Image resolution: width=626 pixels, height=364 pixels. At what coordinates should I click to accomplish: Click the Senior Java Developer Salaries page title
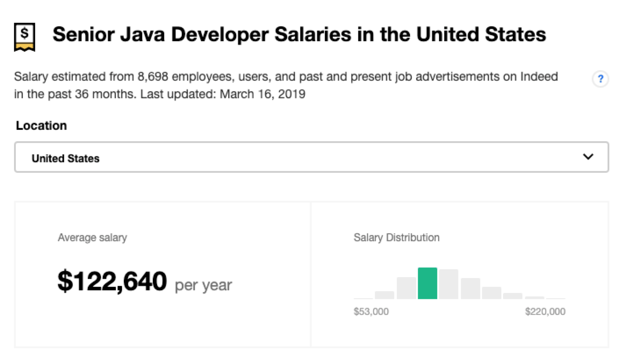299,34
